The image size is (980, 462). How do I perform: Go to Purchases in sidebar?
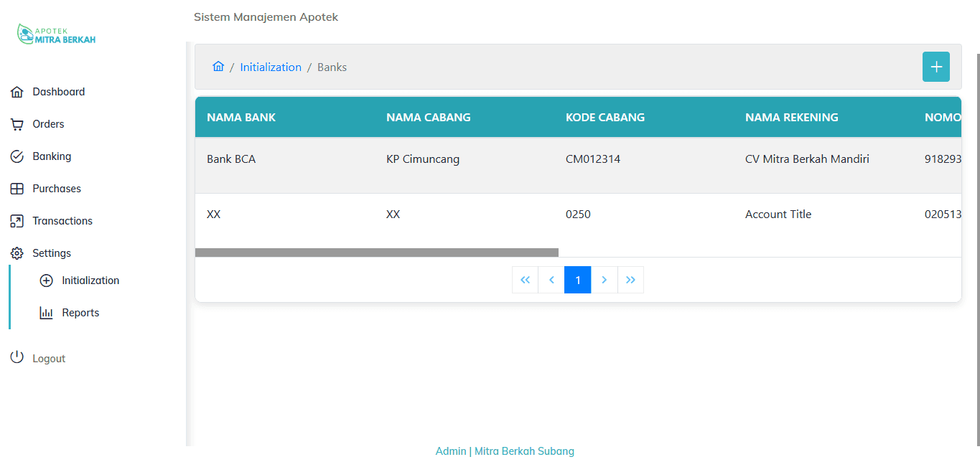(56, 189)
